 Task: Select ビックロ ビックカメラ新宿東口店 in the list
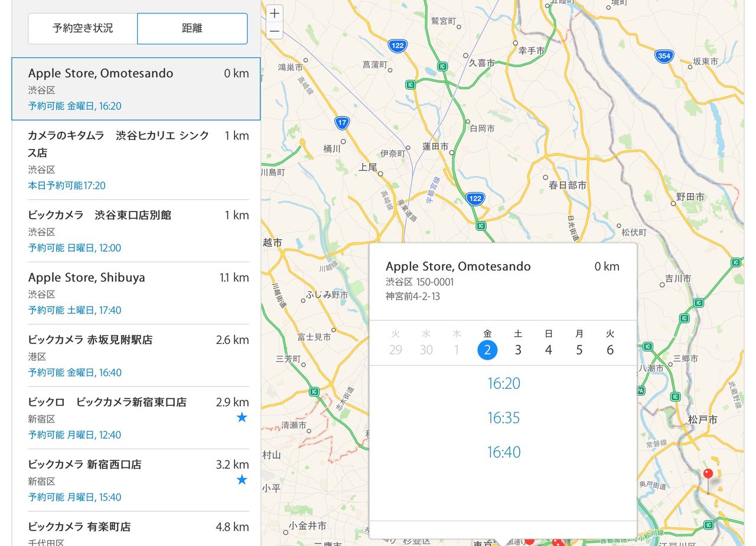tap(136, 418)
